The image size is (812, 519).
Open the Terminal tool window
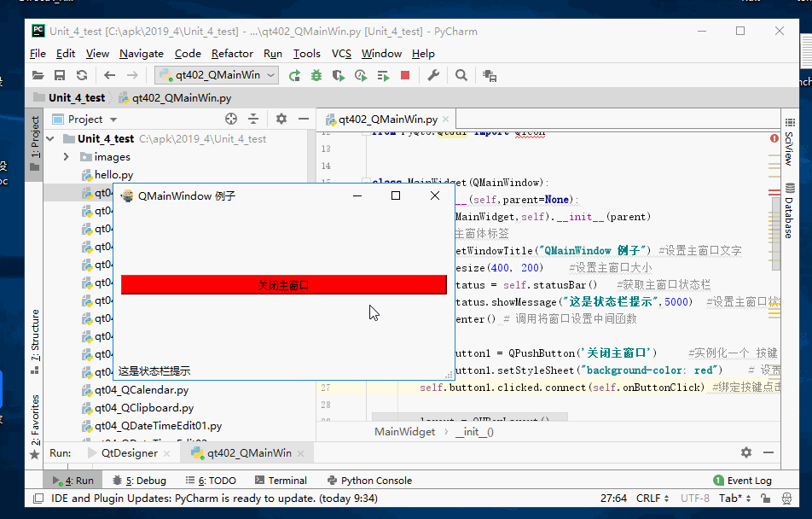(281, 480)
